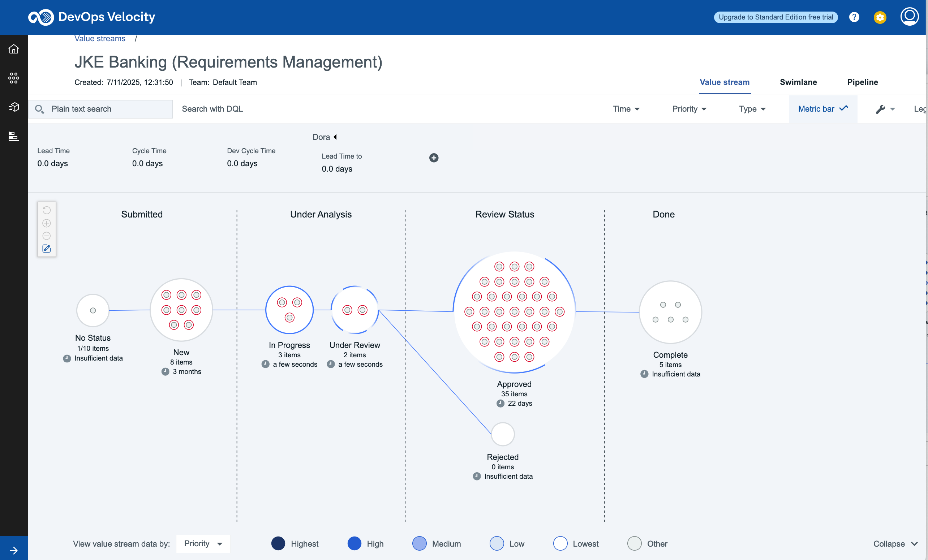The width and height of the screenshot is (928, 560).
Task: Click the clock icon under Under Review
Action: (331, 364)
